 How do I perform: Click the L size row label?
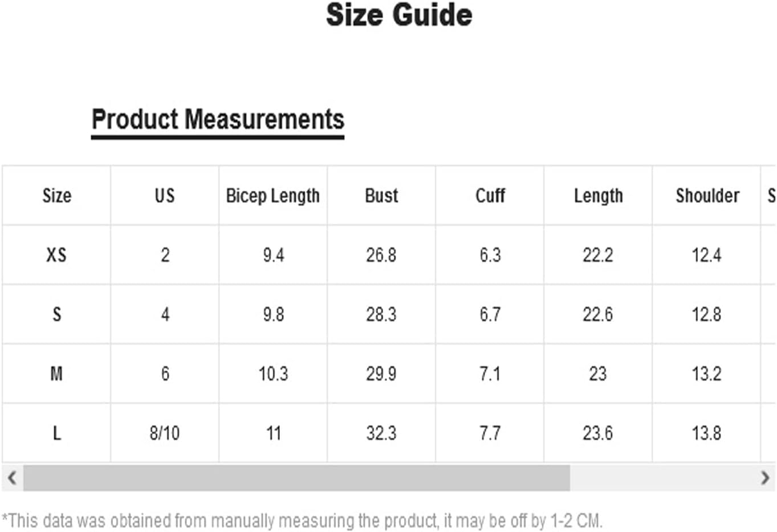[56, 433]
